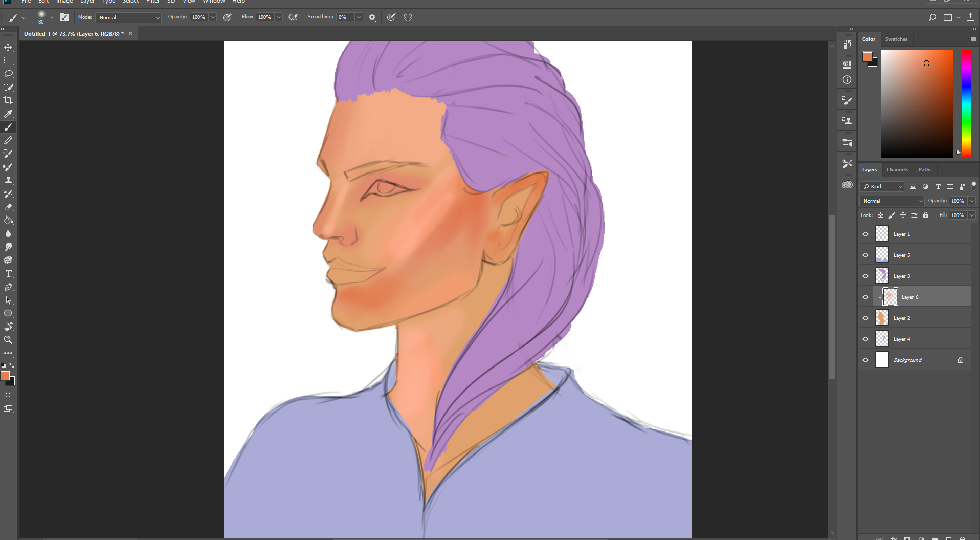Select the Eyedropper tool
Image resolution: width=980 pixels, height=540 pixels.
[8, 114]
